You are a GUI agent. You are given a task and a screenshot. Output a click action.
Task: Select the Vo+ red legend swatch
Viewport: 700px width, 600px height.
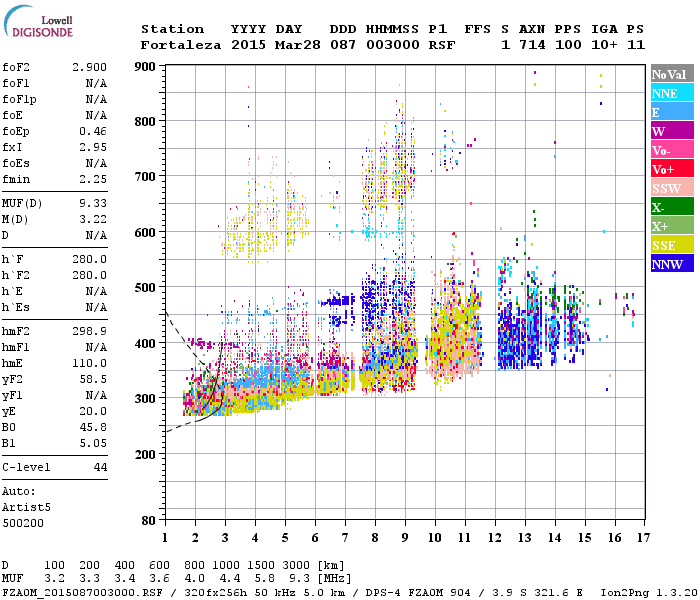(672, 169)
